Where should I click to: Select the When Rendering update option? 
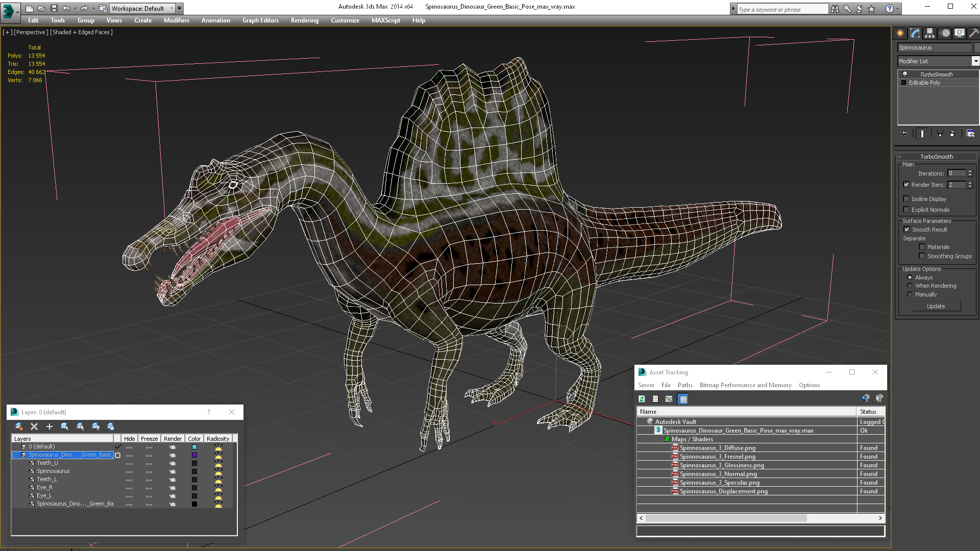[910, 286]
